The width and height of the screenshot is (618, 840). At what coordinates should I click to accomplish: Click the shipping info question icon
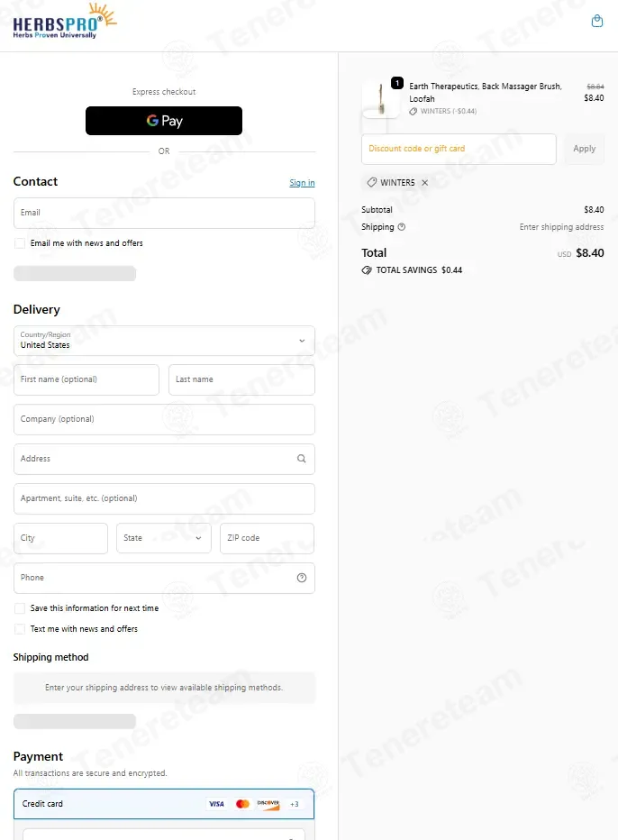click(x=402, y=227)
